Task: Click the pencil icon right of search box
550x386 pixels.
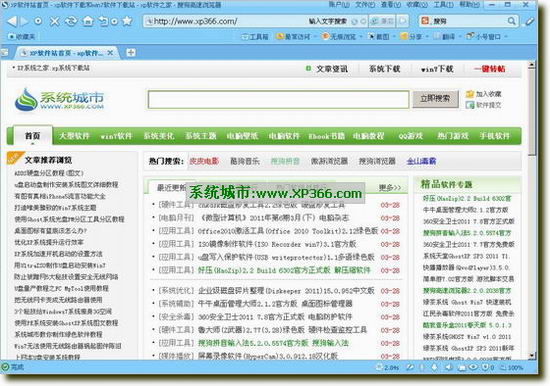Action: pos(529,21)
